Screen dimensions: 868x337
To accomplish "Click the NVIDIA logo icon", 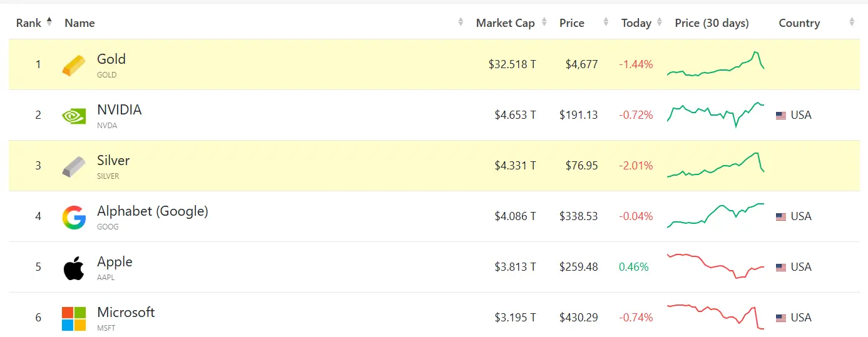I will pyautogui.click(x=74, y=116).
